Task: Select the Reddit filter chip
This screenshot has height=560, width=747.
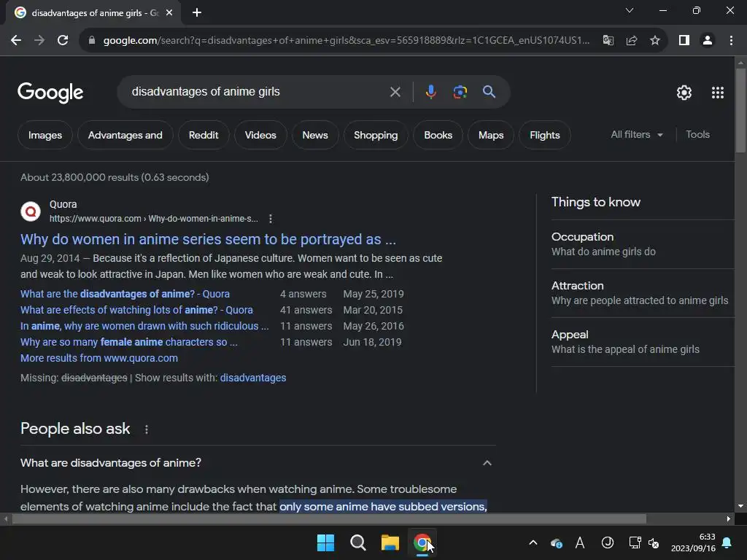Action: (x=204, y=135)
